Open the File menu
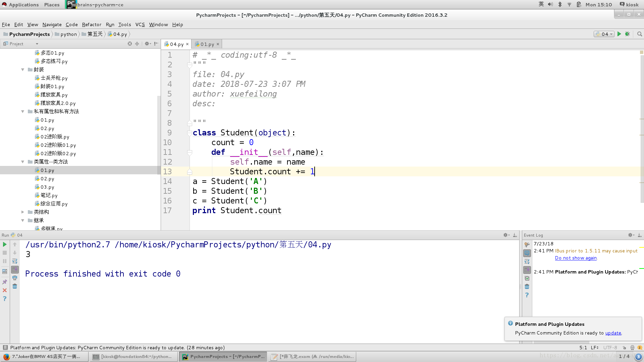The image size is (644, 362). tap(6, 24)
